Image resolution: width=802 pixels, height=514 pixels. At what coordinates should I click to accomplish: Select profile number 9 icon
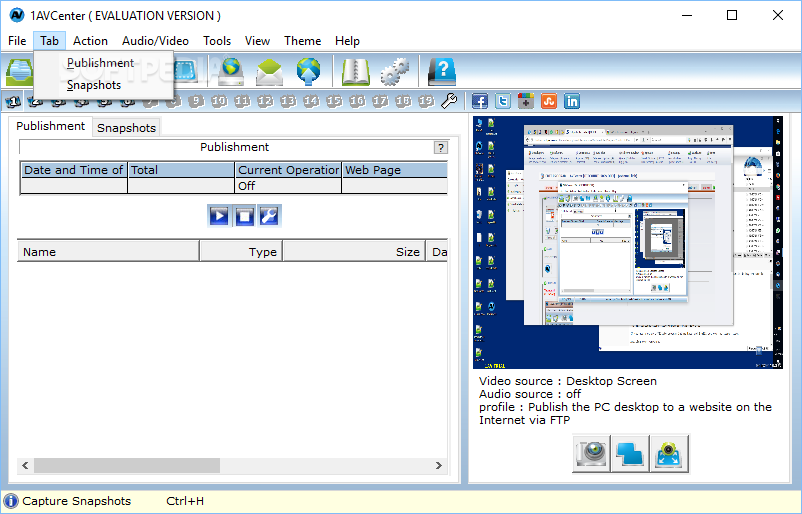coord(196,101)
